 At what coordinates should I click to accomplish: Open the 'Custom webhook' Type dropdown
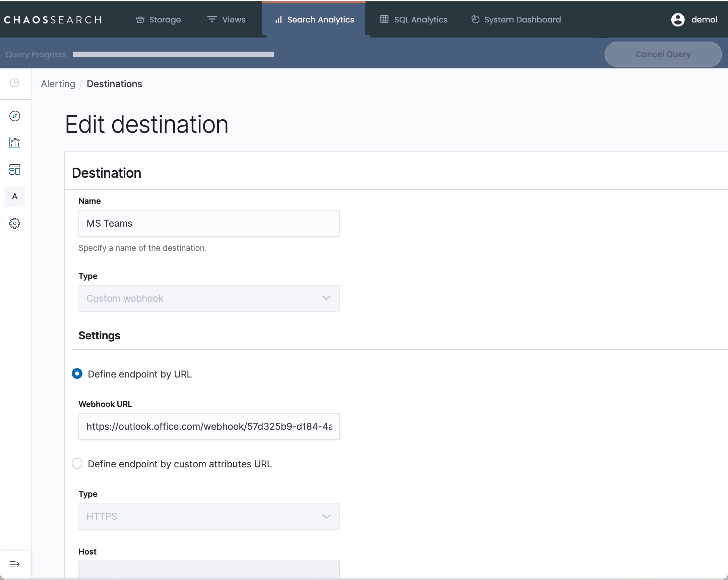click(209, 298)
